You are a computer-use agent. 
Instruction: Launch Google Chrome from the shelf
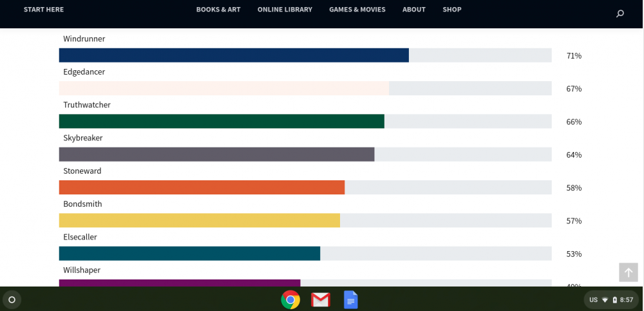290,299
